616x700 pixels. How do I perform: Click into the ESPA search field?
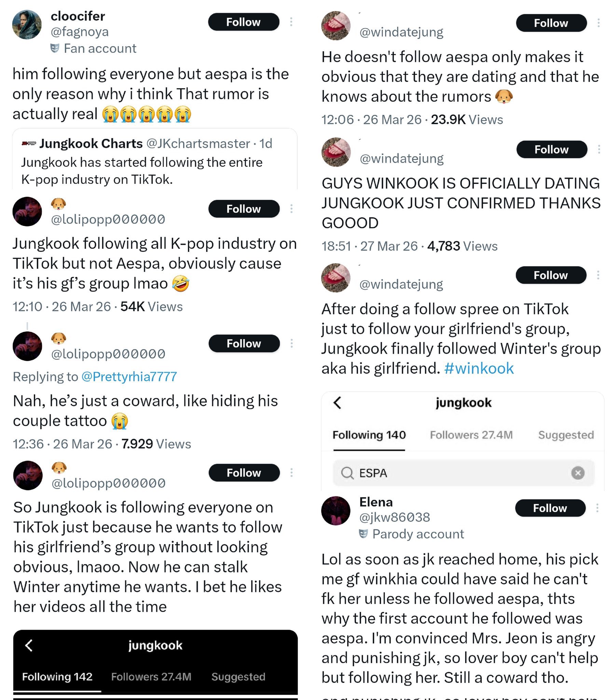click(459, 473)
